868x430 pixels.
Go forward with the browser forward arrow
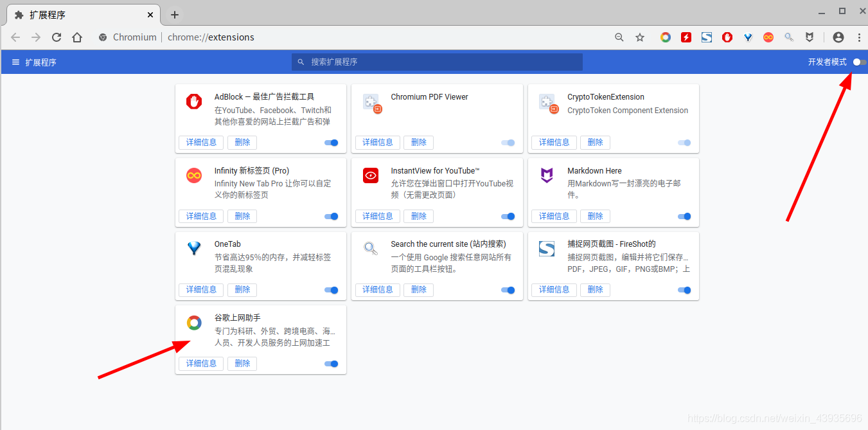click(36, 37)
